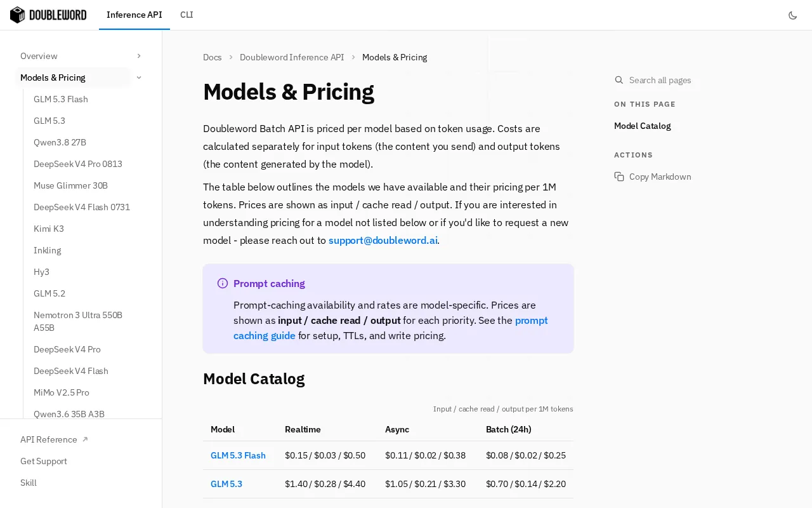This screenshot has width=812, height=508.
Task: Open Inkling sidebar page
Action: [48, 250]
